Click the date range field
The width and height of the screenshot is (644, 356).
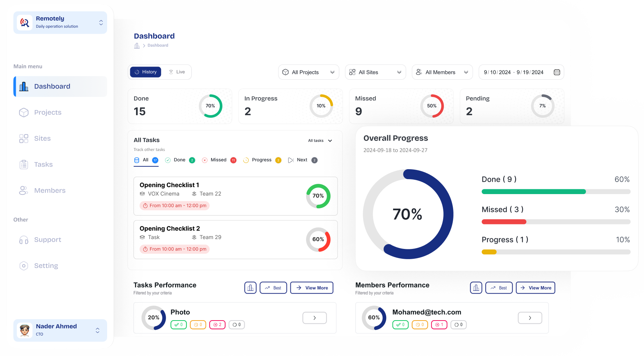[x=521, y=72]
